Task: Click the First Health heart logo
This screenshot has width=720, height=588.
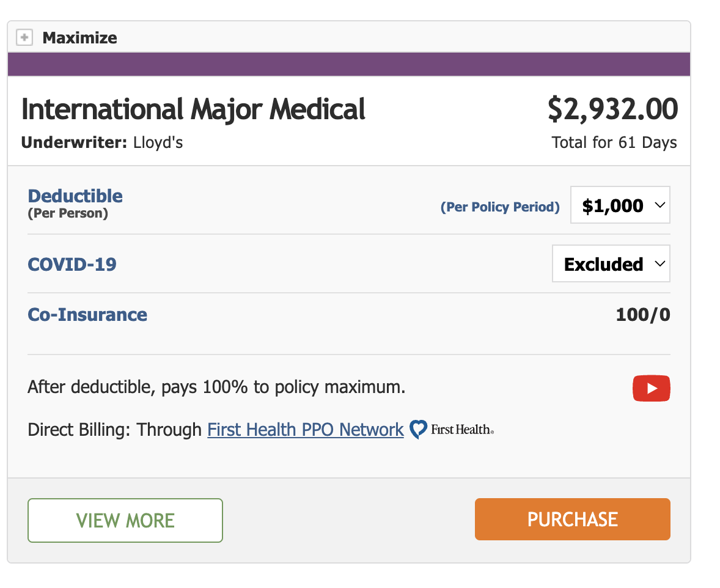Action: (x=418, y=430)
